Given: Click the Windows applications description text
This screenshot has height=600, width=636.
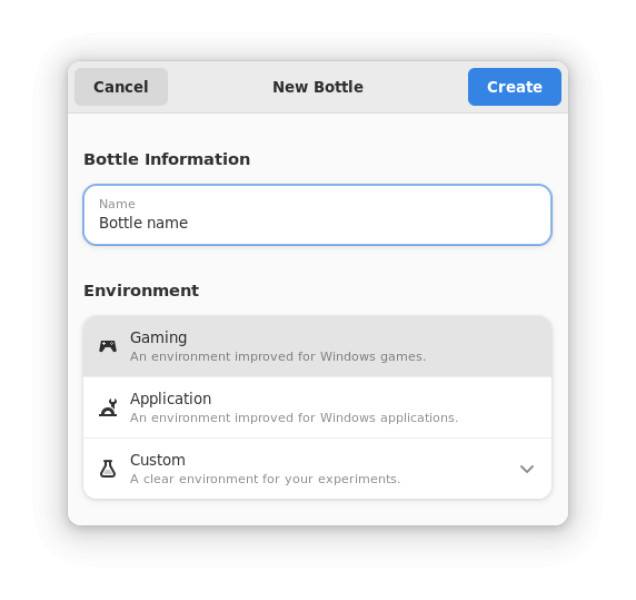Looking at the screenshot, I should click(293, 418).
